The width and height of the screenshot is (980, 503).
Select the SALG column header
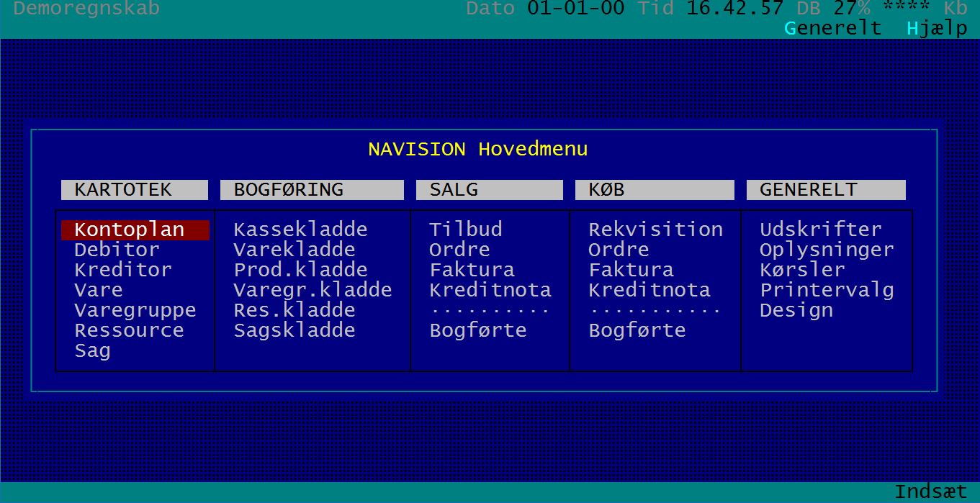point(490,190)
